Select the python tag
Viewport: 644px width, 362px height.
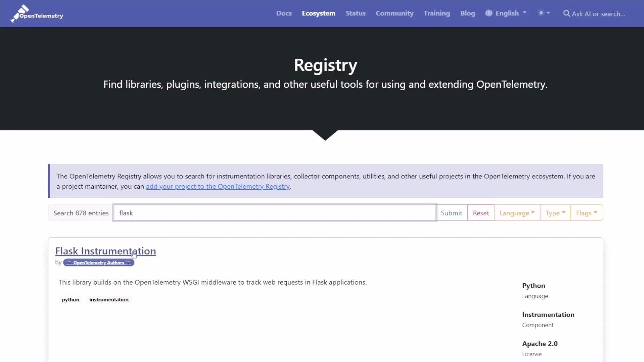(70, 300)
